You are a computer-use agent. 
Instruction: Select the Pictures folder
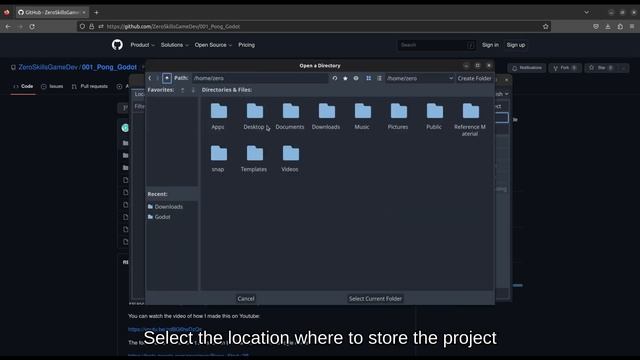[398, 116]
